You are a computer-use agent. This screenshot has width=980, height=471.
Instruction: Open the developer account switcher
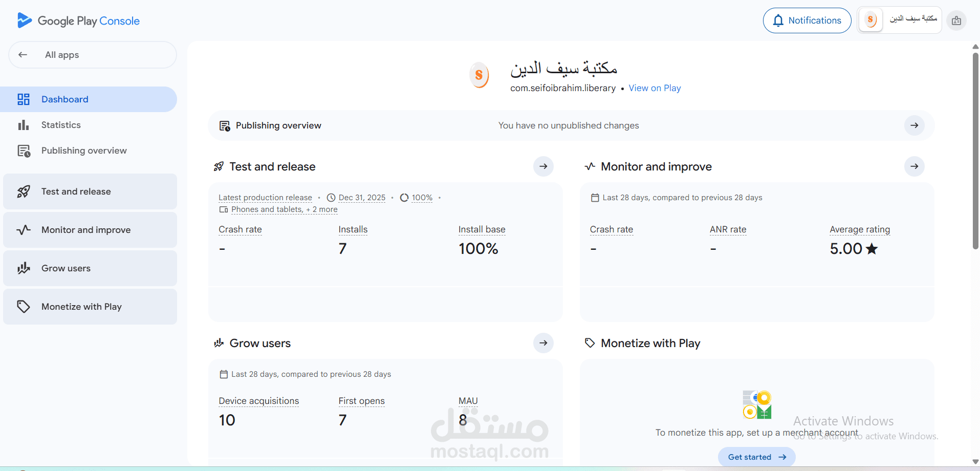click(x=900, y=20)
